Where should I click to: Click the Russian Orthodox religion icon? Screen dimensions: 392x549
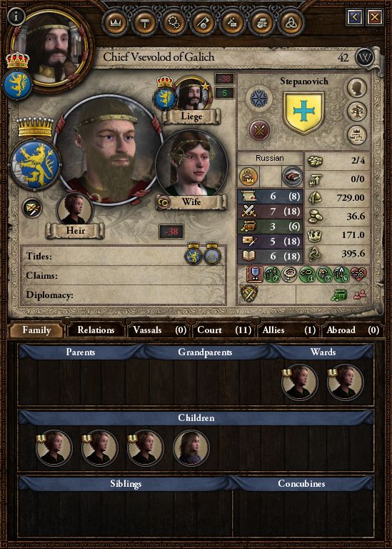[x=259, y=98]
